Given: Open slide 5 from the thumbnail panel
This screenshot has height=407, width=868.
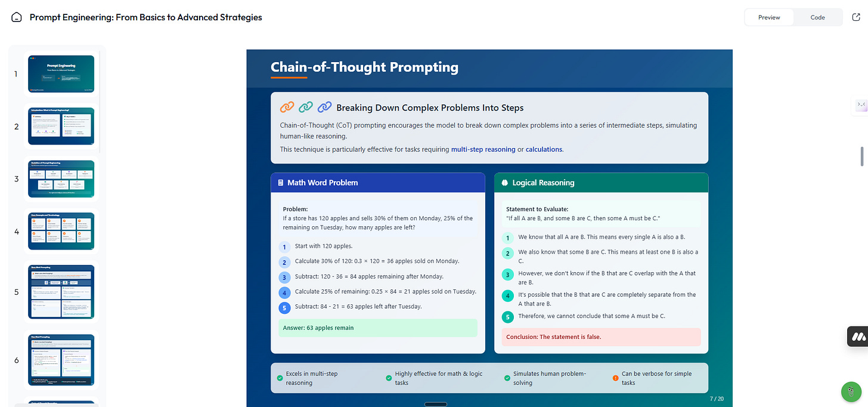Looking at the screenshot, I should (x=61, y=291).
